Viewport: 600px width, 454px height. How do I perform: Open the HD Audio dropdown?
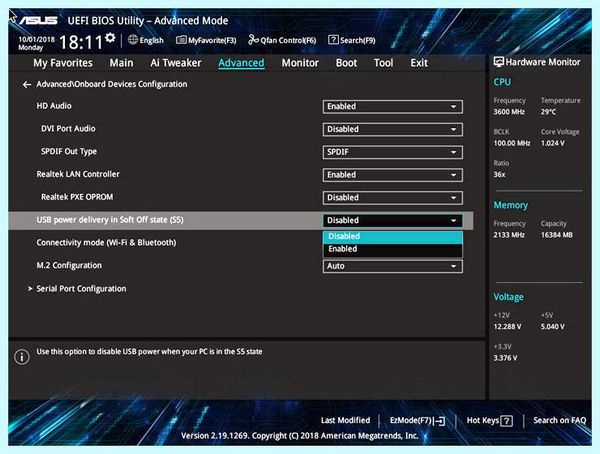click(x=393, y=106)
